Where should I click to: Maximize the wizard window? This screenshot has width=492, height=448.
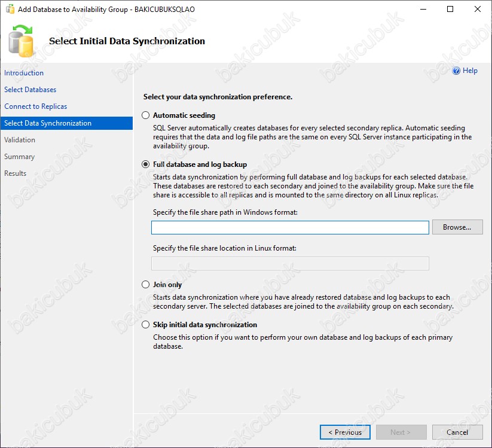tap(450, 9)
